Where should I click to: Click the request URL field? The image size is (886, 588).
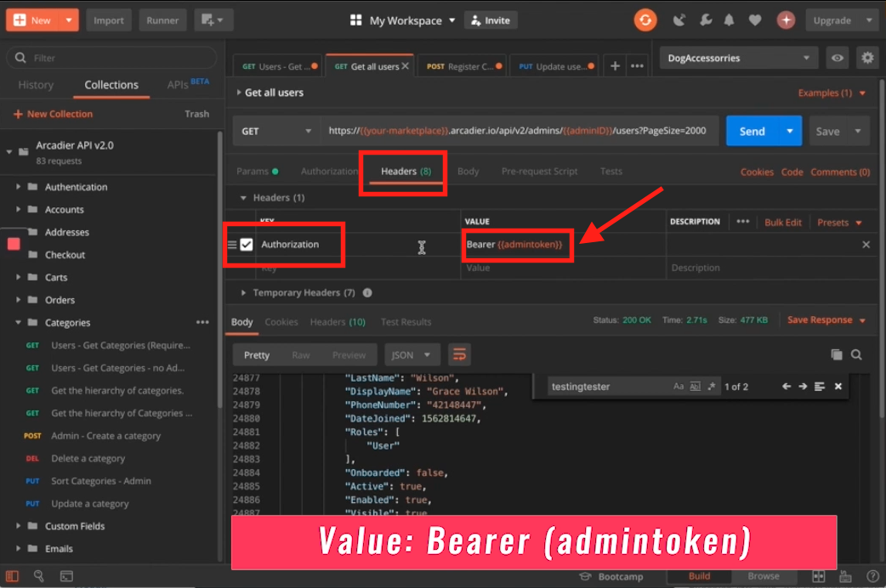coord(520,131)
